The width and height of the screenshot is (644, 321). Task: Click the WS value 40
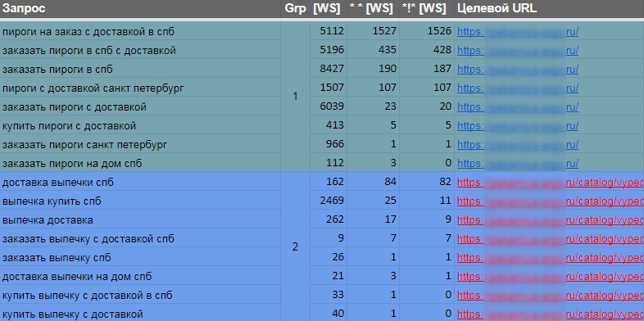pyautogui.click(x=338, y=314)
